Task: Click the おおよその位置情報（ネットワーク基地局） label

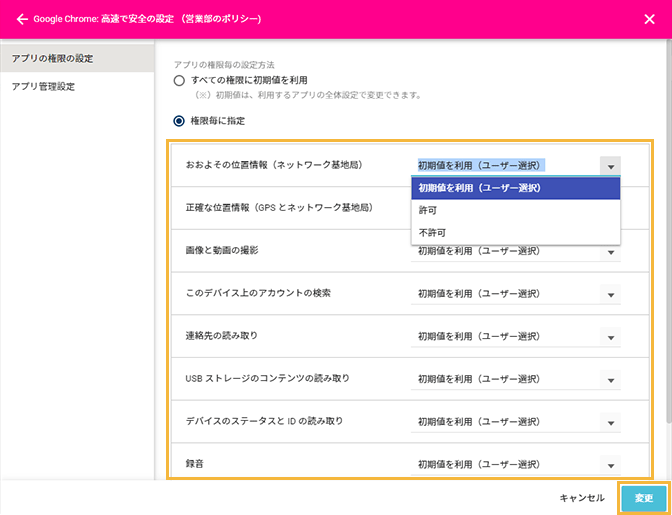Action: (x=274, y=165)
